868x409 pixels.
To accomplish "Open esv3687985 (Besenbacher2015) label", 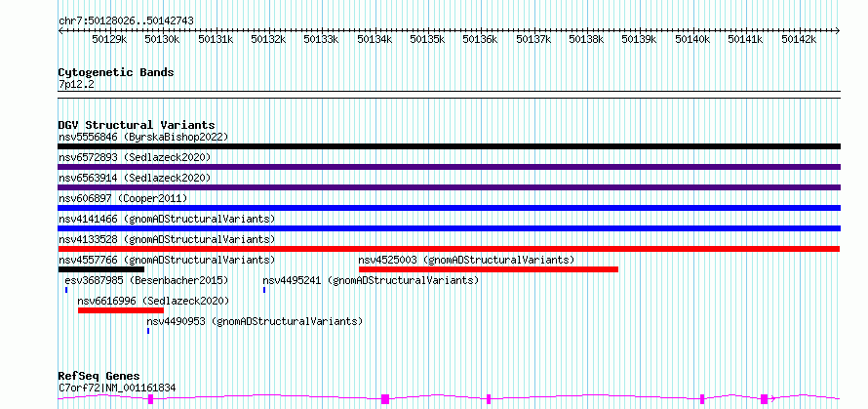I will [x=146, y=280].
